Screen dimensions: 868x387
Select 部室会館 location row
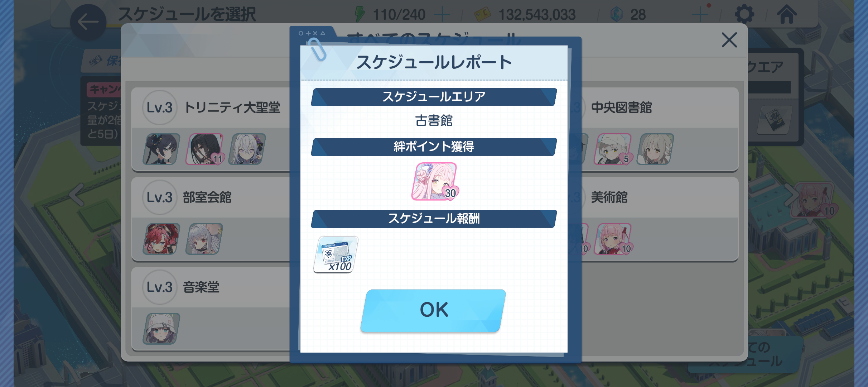[211, 219]
